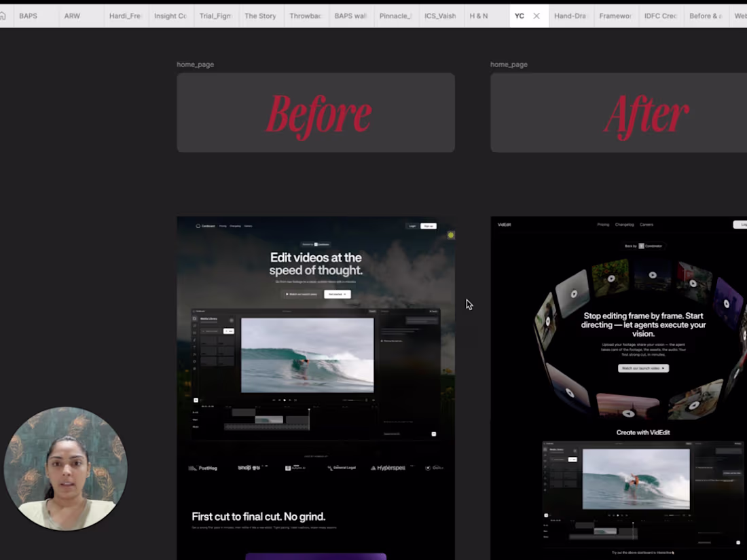Switch to the Before & a tab
747x560 pixels.
[706, 16]
